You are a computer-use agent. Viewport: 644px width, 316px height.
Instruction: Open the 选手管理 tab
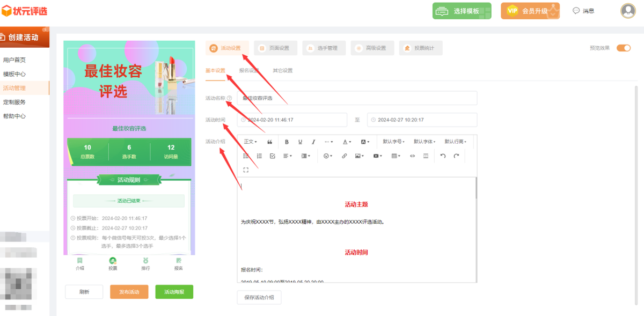pyautogui.click(x=324, y=48)
